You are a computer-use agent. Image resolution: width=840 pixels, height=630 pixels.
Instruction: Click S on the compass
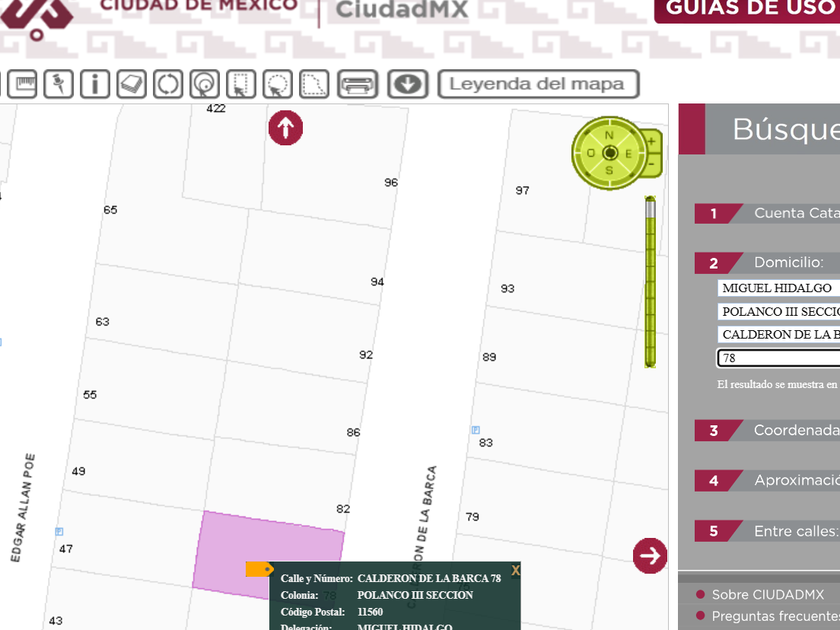coord(609,170)
